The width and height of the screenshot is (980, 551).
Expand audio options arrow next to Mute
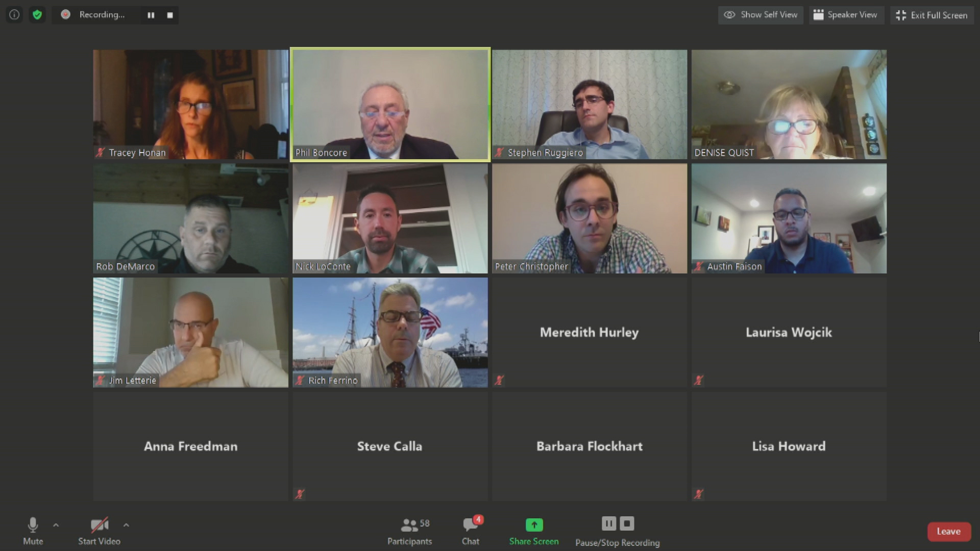(56, 525)
